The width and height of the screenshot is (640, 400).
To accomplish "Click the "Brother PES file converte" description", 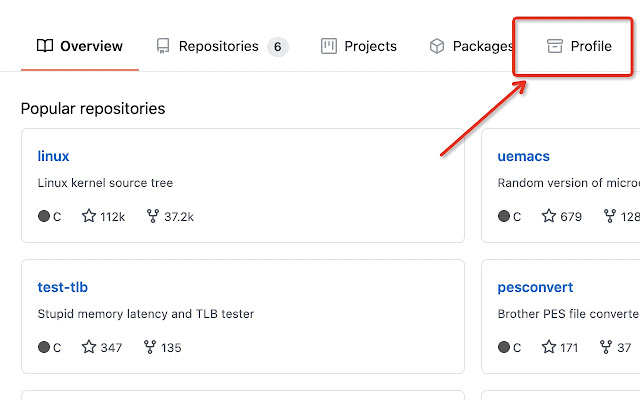I will click(568, 313).
